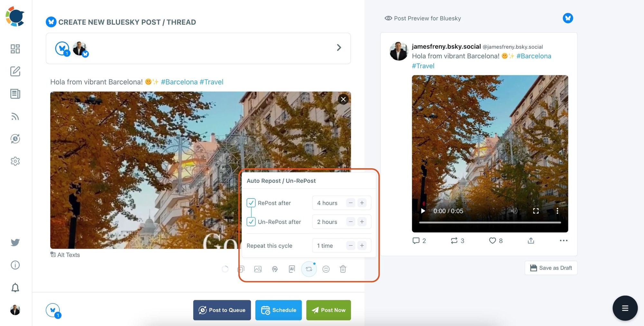Click the Un-RePost after 2 hours field
644x326 pixels.
tap(342, 222)
